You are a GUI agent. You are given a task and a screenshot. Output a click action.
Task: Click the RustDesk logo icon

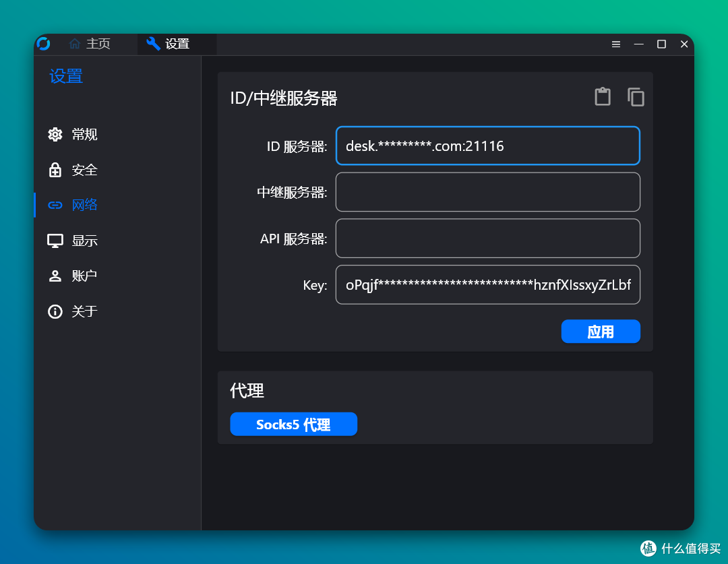[44, 44]
